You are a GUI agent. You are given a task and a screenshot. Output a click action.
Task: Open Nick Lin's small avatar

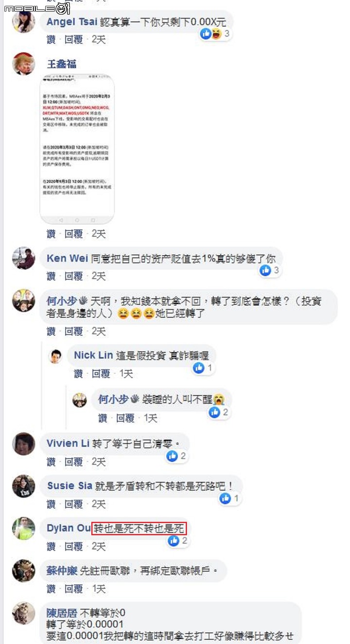(x=56, y=356)
